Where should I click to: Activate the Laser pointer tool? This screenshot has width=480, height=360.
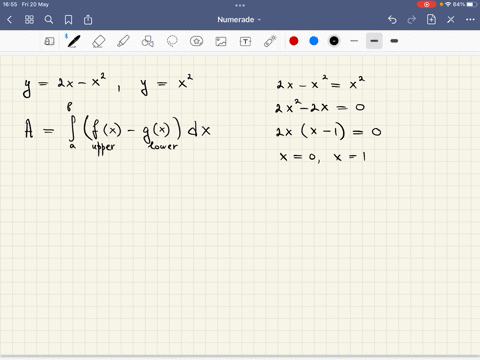pyautogui.click(x=270, y=41)
